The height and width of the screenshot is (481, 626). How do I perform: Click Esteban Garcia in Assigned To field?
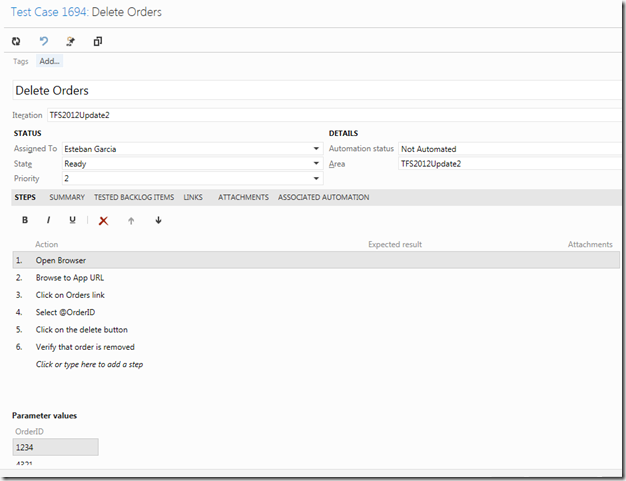click(90, 149)
